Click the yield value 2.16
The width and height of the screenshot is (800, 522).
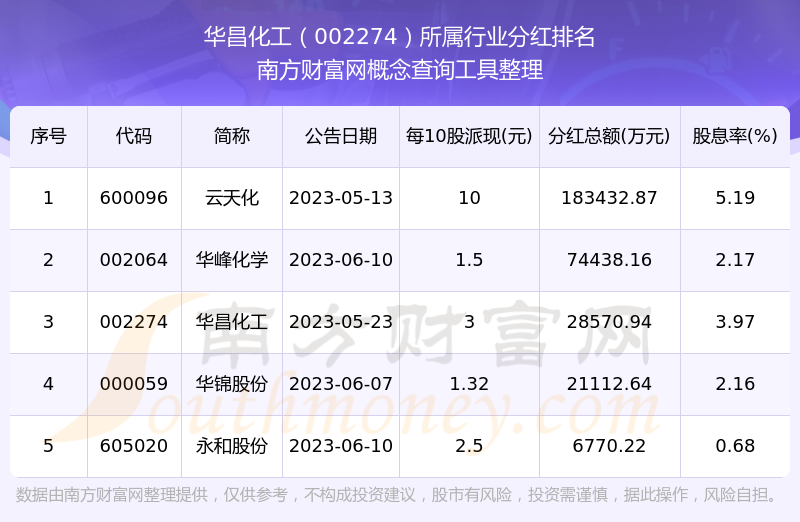click(735, 384)
